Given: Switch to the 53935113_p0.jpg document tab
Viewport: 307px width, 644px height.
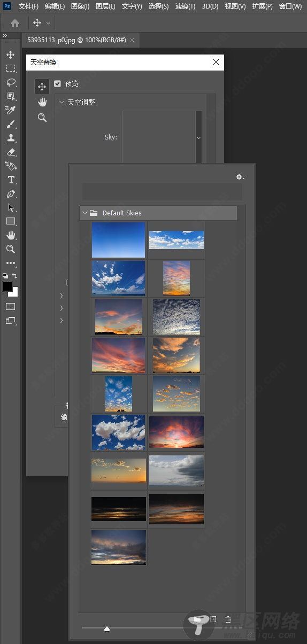Looking at the screenshot, I should point(76,40).
